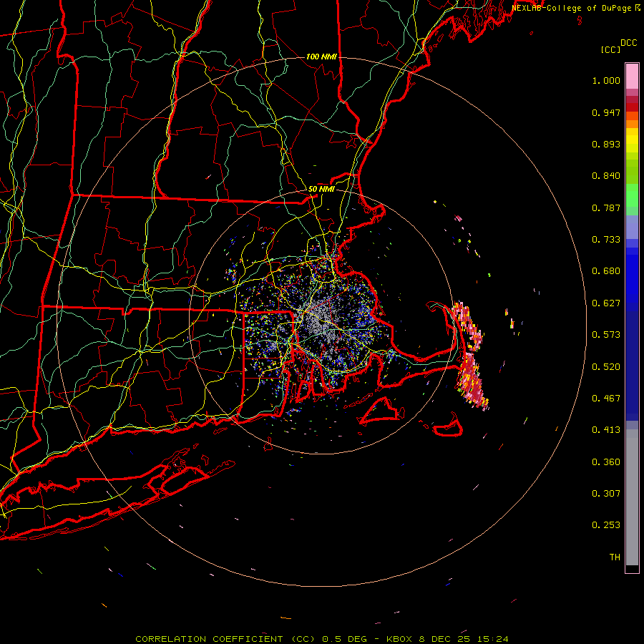644x644 pixels.
Task: Click the 0.680 legend value
Action: pyautogui.click(x=606, y=271)
